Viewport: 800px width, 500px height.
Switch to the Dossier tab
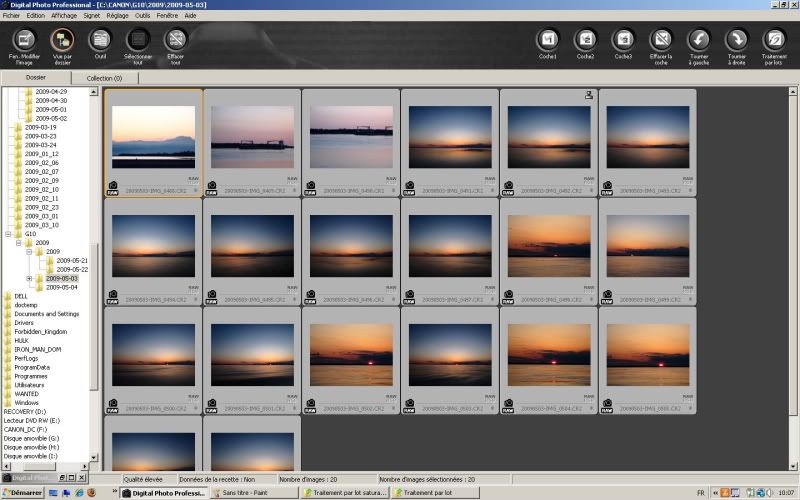36,78
